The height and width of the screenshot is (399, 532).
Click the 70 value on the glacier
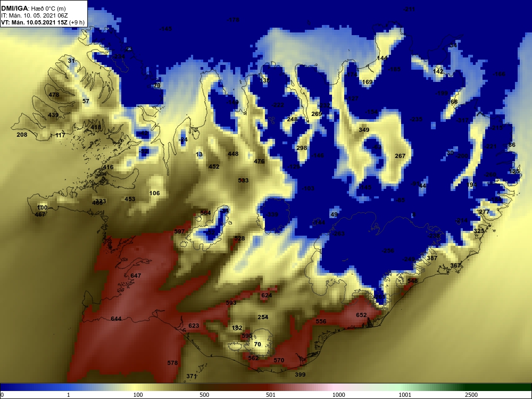(257, 344)
